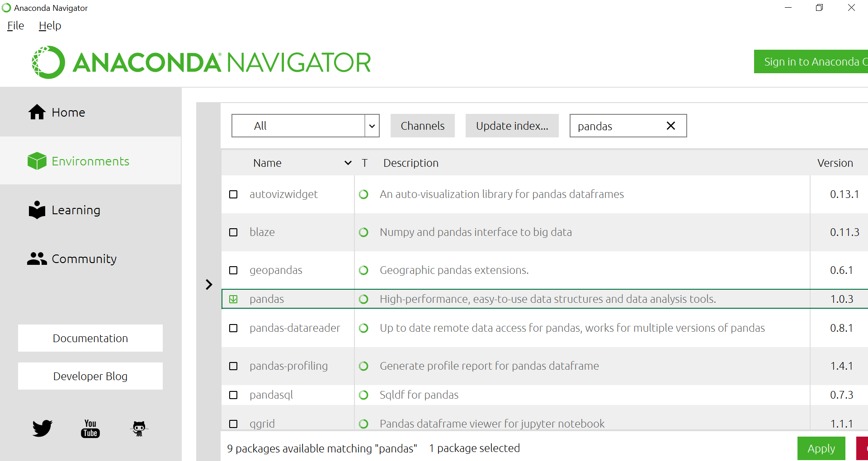The image size is (868, 461).
Task: Check the autovizwidget package checkbox
Action: click(233, 194)
